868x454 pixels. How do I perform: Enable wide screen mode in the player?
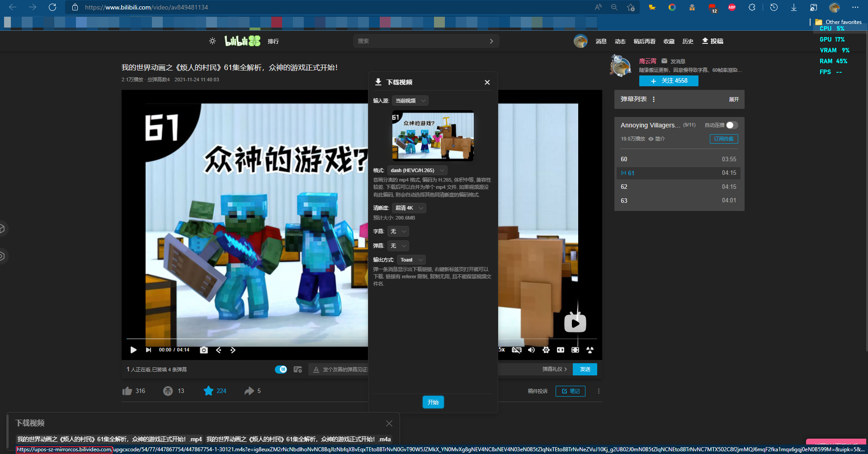(561, 350)
